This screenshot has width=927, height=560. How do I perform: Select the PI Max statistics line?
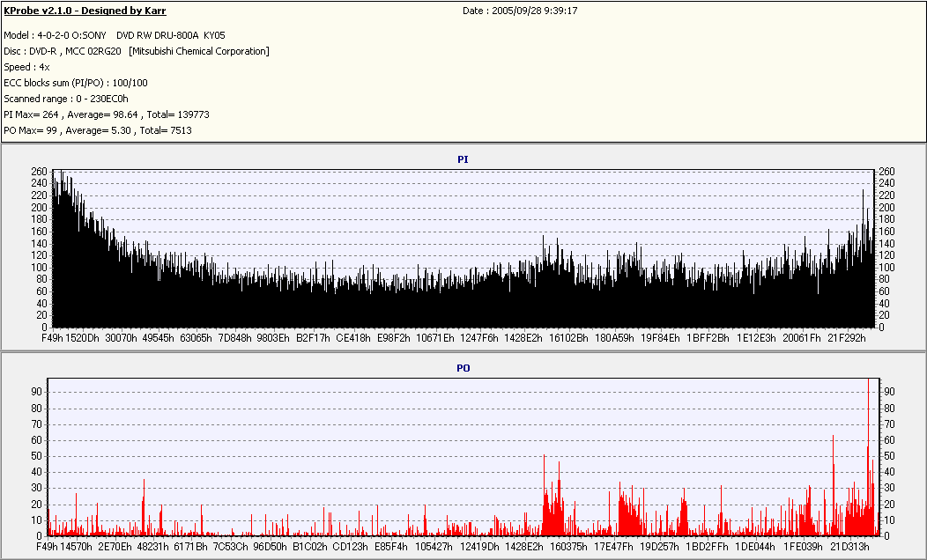pyautogui.click(x=107, y=114)
